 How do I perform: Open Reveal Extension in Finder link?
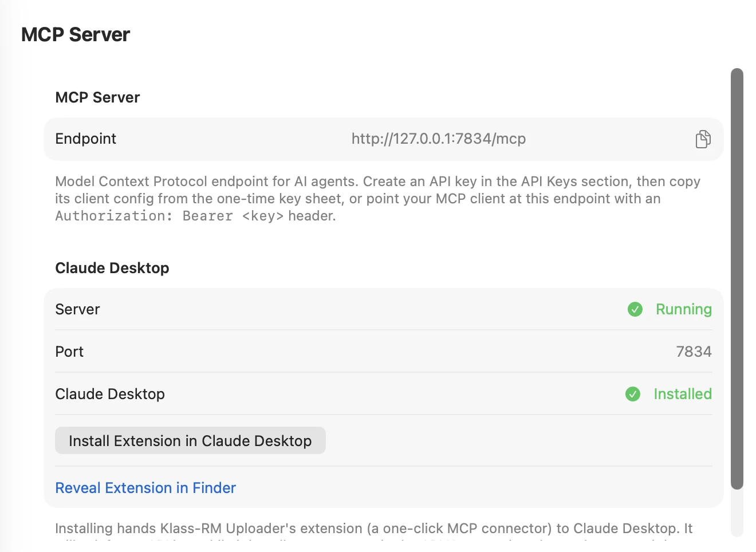pos(145,488)
